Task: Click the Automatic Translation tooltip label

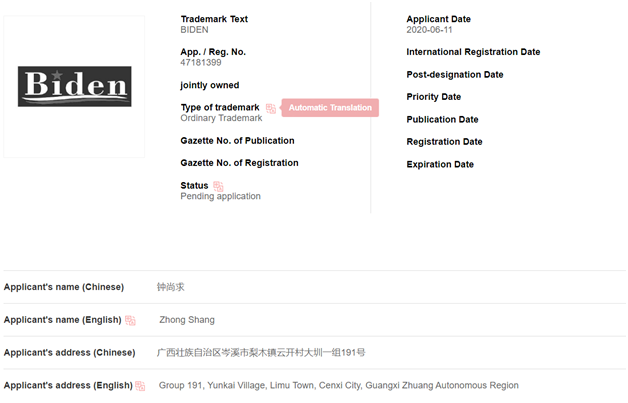Action: [330, 108]
